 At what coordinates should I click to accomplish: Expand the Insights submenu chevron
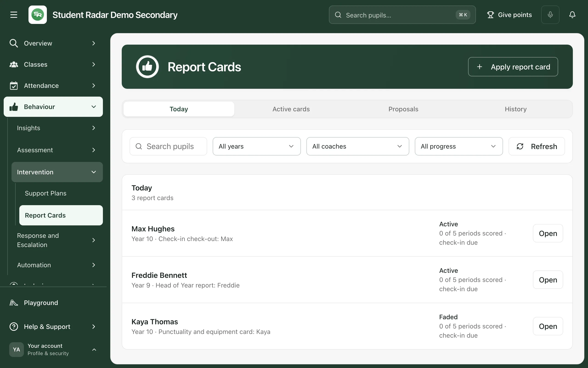[93, 128]
